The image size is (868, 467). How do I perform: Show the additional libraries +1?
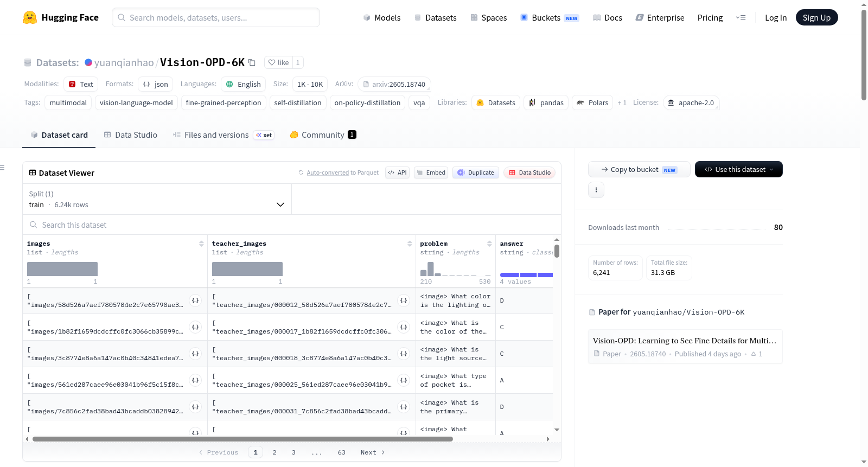point(622,103)
